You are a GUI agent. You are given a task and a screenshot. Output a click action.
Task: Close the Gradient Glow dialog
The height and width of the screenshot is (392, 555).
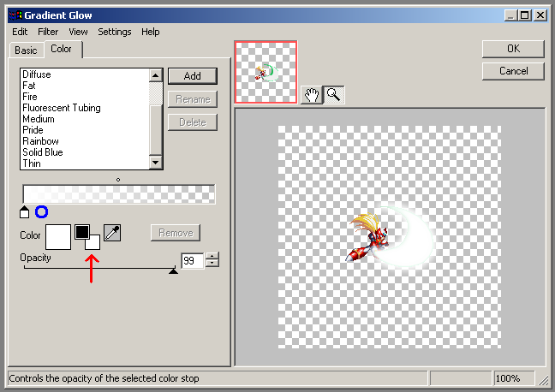[x=540, y=15]
